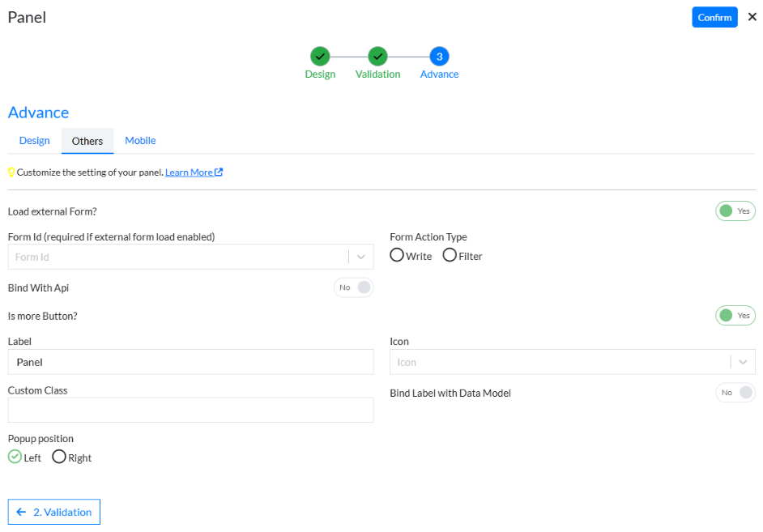Select the Write action type radio button
Screen dimensions: 763x532
pyautogui.click(x=396, y=255)
